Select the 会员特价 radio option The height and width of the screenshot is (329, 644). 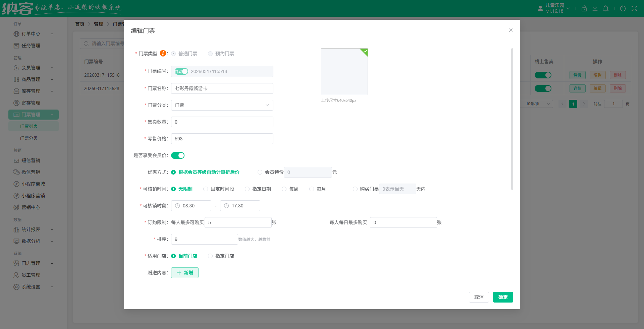pyautogui.click(x=260, y=172)
